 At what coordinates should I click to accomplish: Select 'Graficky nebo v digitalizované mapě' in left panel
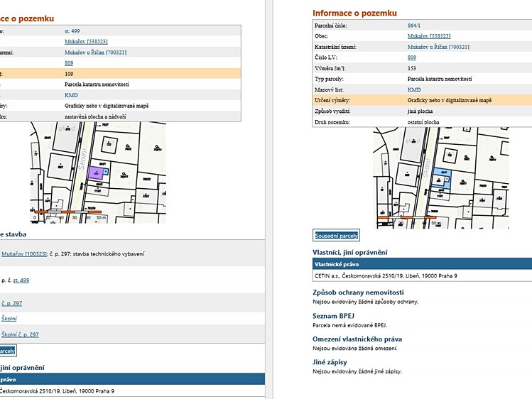pyautogui.click(x=107, y=106)
